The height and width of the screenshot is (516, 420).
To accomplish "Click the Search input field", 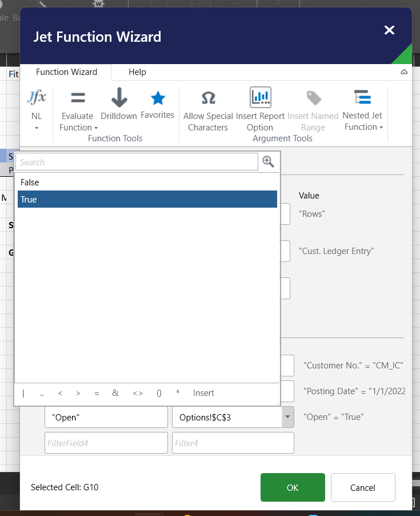I will point(137,162).
